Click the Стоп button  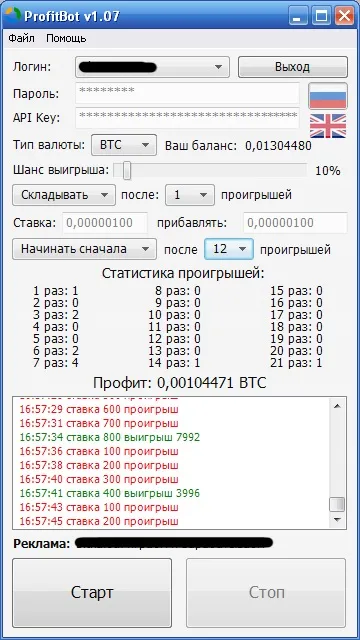pos(266,592)
